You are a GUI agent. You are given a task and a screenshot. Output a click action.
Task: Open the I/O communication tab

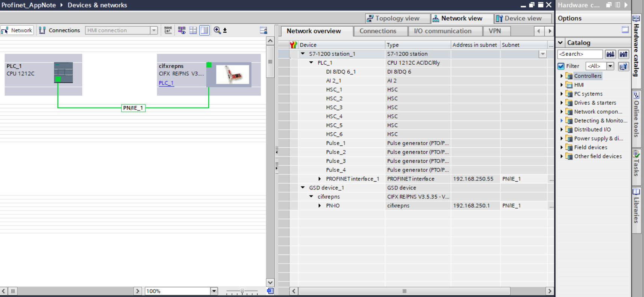pyautogui.click(x=442, y=31)
